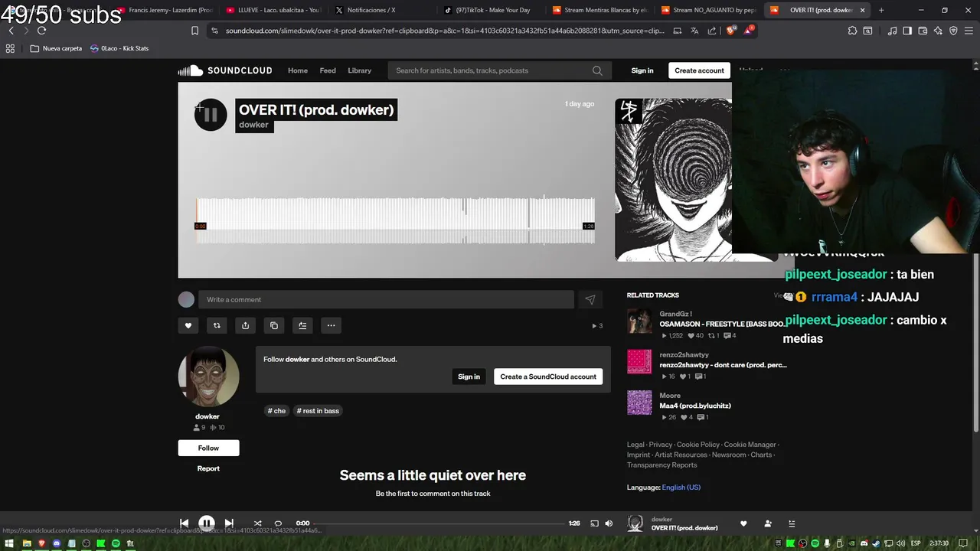Open the 0Laco - Kick Stats bookmark

click(119, 48)
